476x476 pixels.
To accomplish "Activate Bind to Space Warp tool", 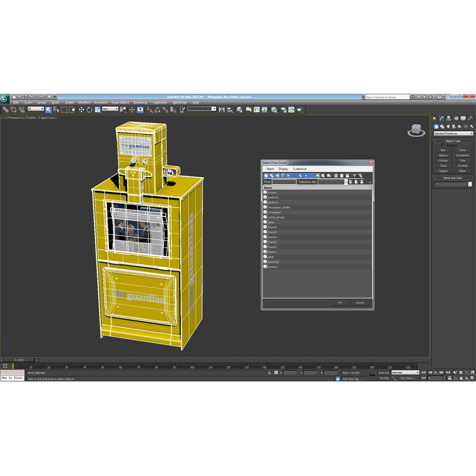I will 22,110.
